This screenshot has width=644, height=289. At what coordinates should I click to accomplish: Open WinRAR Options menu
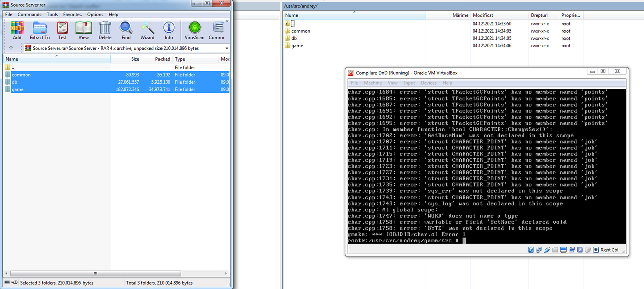pyautogui.click(x=95, y=14)
